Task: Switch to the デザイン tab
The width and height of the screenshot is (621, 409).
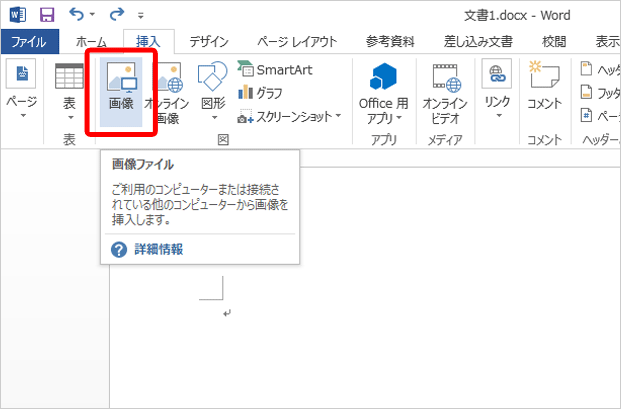Action: coord(209,42)
